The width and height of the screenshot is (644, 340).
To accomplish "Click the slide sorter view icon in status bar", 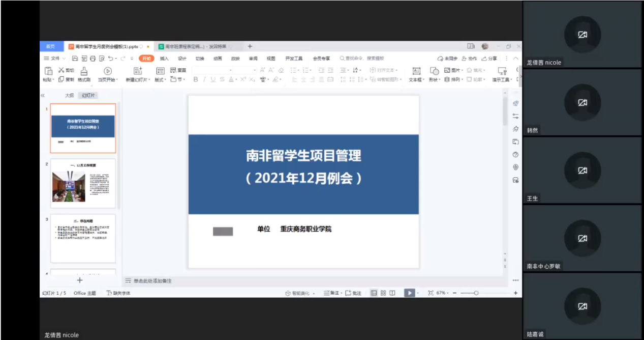I will point(383,293).
